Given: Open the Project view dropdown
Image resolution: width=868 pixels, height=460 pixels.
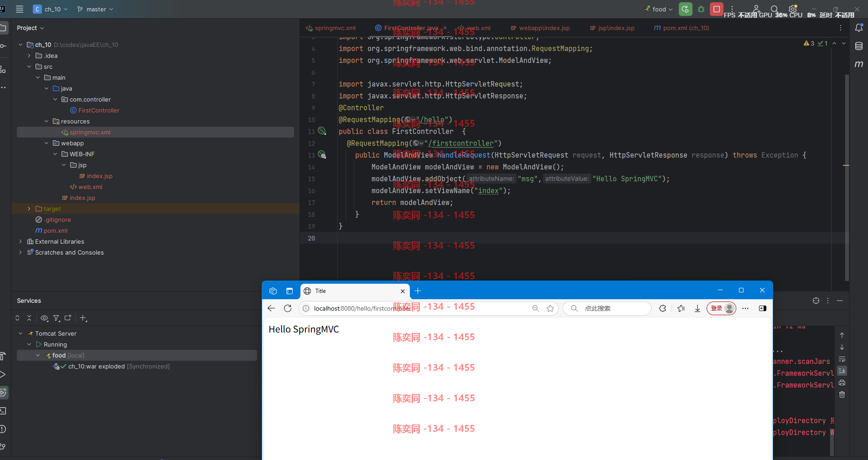Looking at the screenshot, I should pos(31,28).
